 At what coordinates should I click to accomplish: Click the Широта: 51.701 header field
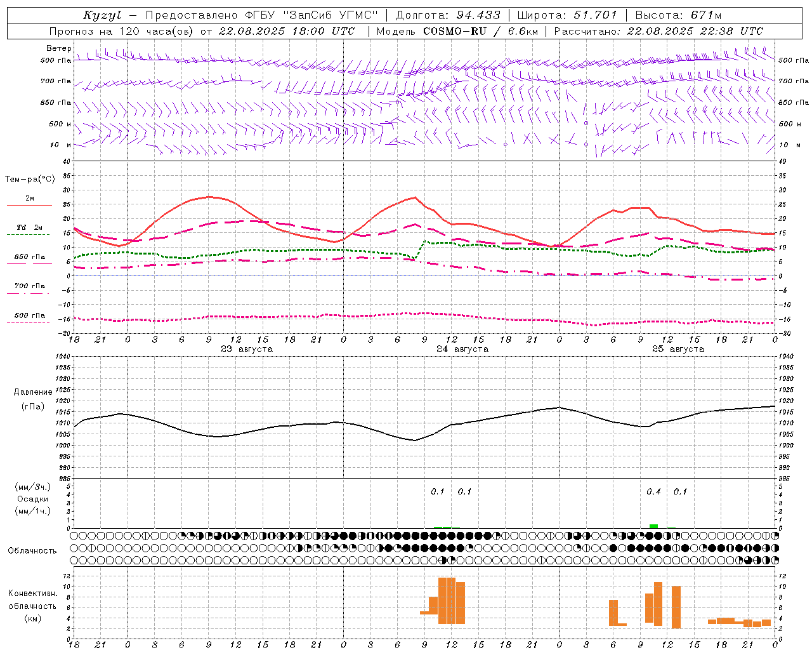click(x=568, y=15)
